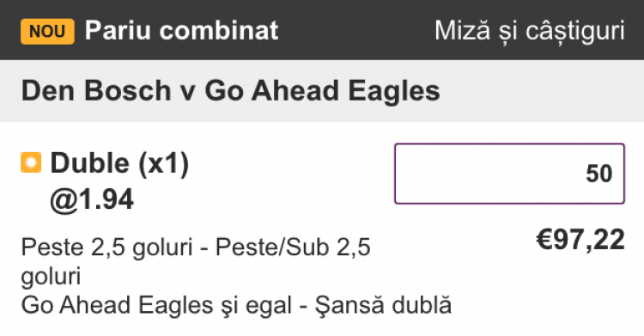644x336 pixels.
Task: Select the orange square icon beside Duble
Action: point(31,162)
